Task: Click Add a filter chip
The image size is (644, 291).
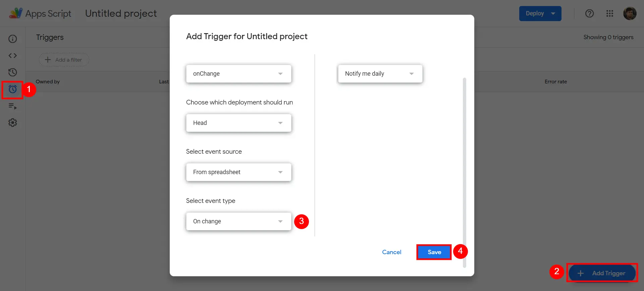Action: coord(64,60)
